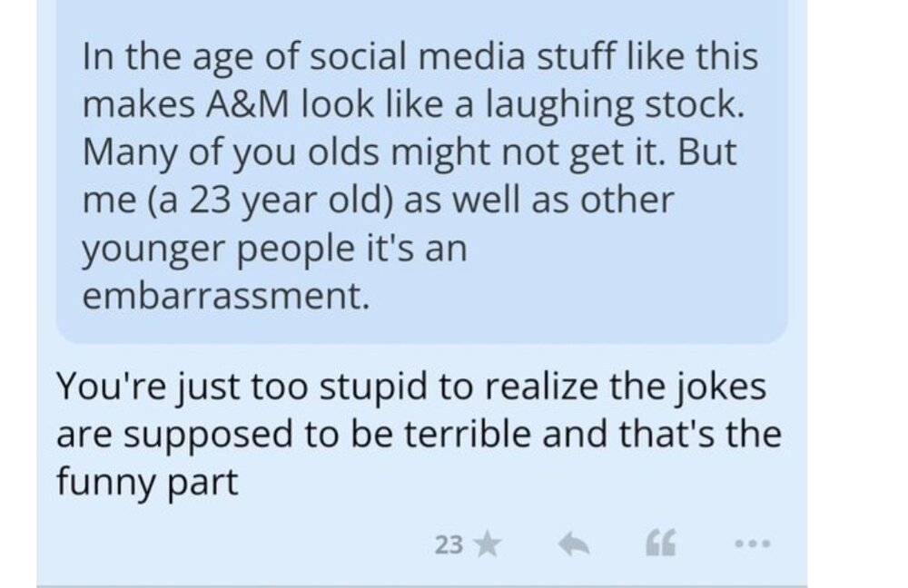The image size is (908, 588).
Task: Open more options via the three-dot icon
Action: pos(753,544)
